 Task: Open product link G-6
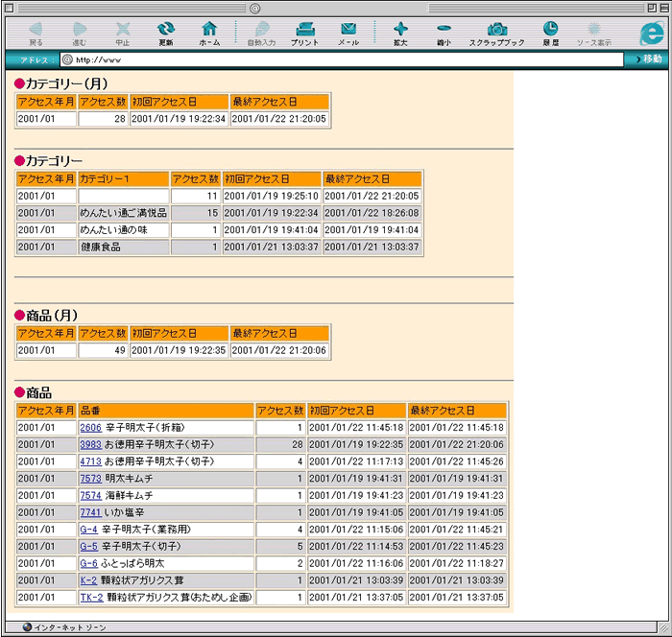pyautogui.click(x=88, y=563)
